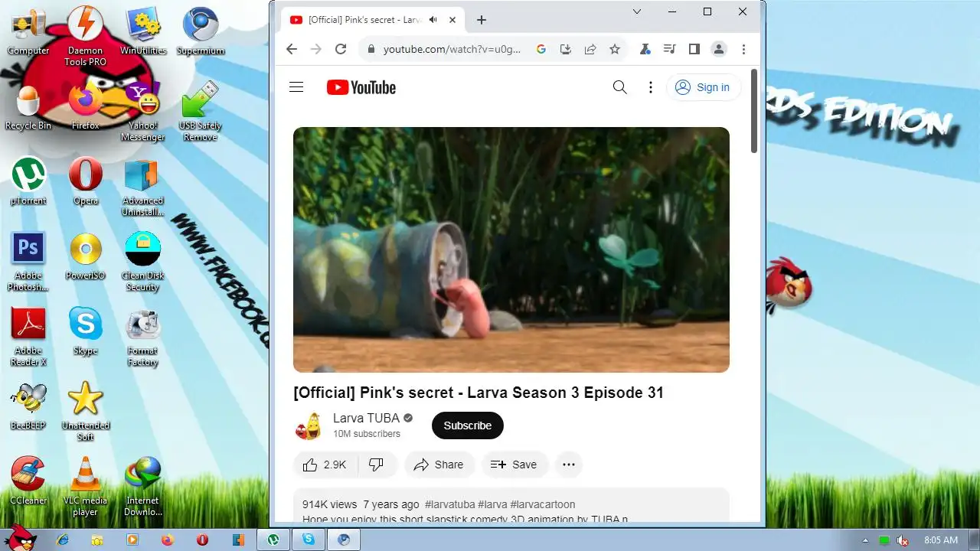Show hidden tray icons arrow
This screenshot has height=551, width=980.
(864, 540)
